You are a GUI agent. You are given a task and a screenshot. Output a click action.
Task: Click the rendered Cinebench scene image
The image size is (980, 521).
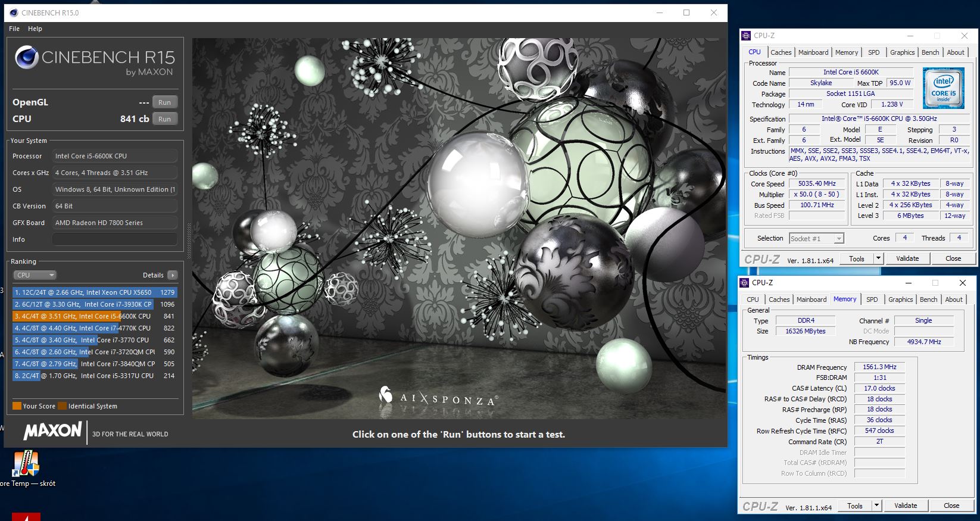click(x=459, y=229)
